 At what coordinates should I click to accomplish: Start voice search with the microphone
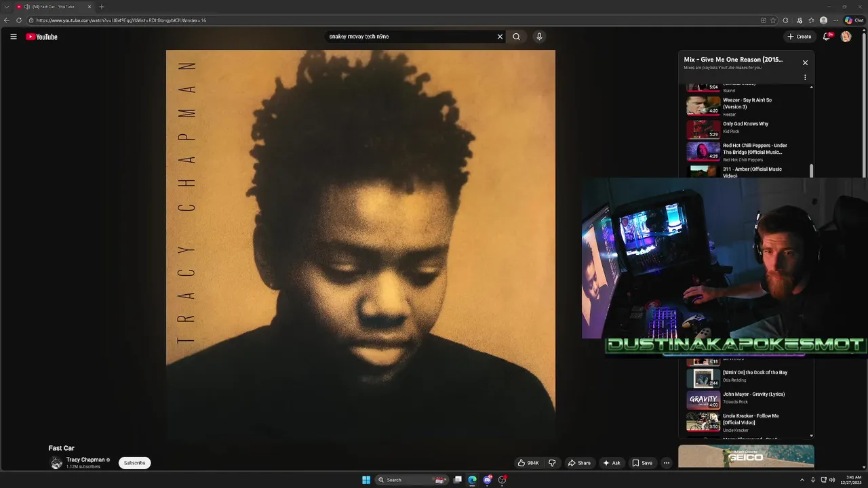(x=539, y=37)
